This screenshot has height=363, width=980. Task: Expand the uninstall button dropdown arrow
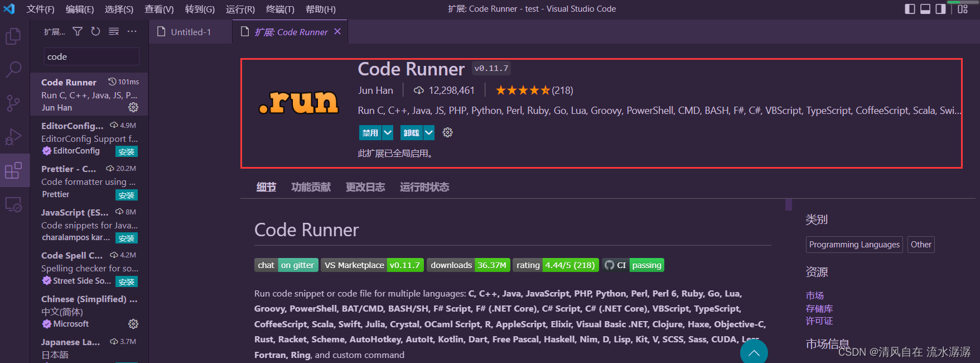pos(428,132)
